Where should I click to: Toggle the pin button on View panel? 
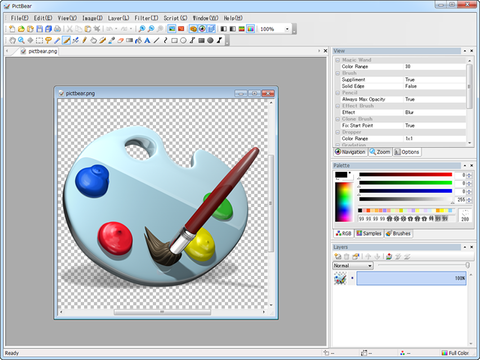pyautogui.click(x=465, y=51)
